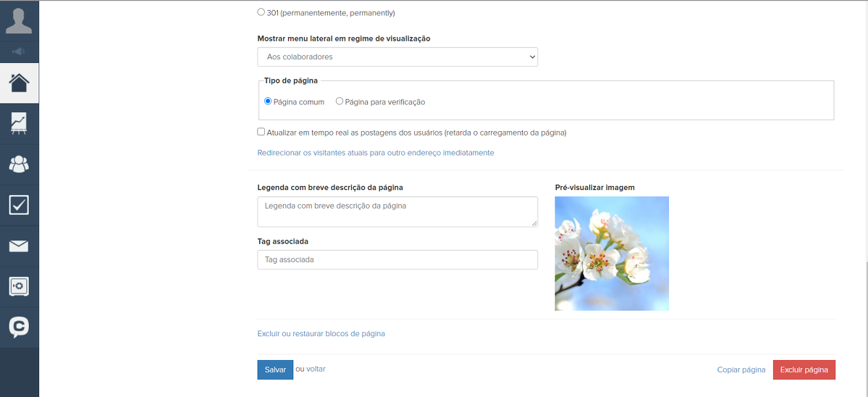Click the Salvar button

[275, 369]
